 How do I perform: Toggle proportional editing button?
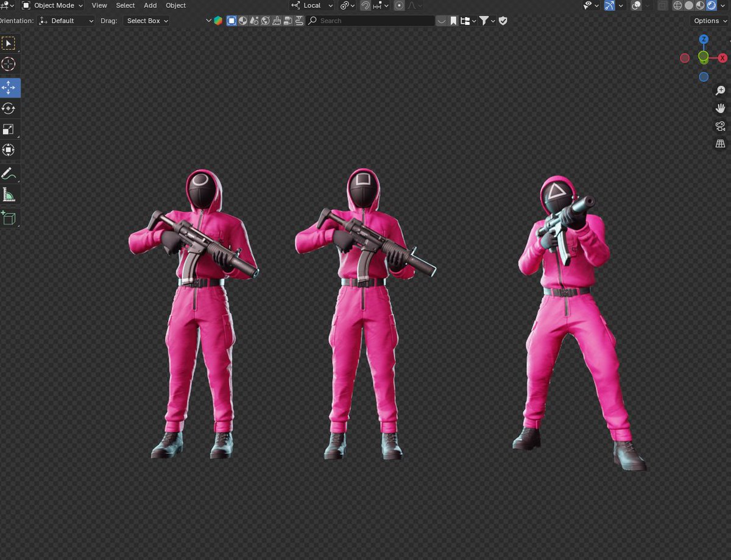click(399, 5)
